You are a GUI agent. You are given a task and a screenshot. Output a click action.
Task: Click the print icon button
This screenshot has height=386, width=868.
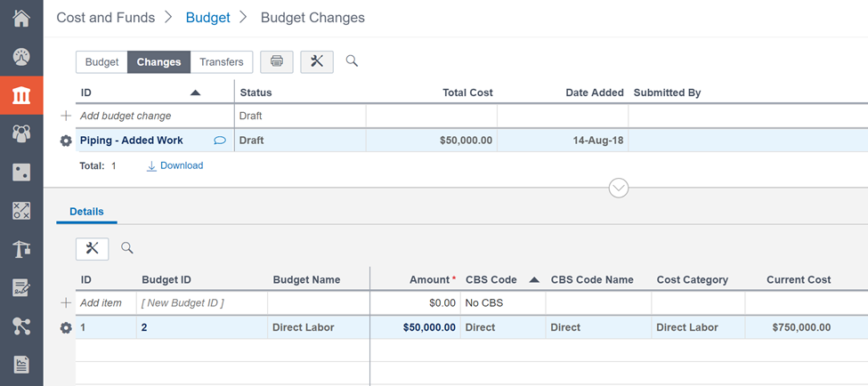tap(277, 61)
